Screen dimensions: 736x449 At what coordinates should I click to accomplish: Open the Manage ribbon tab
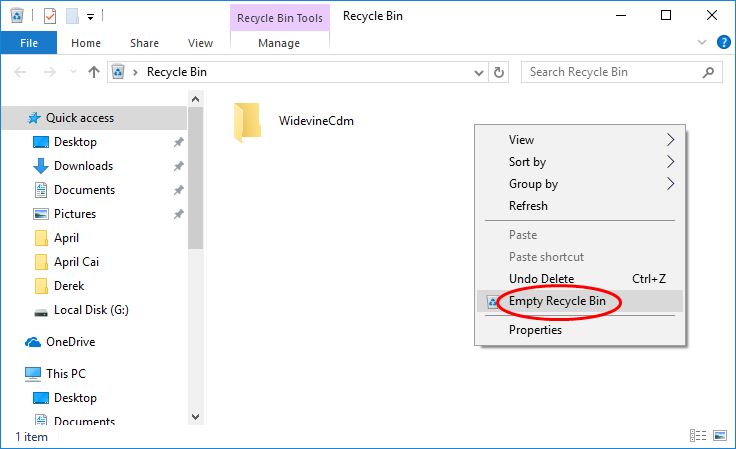pos(278,43)
